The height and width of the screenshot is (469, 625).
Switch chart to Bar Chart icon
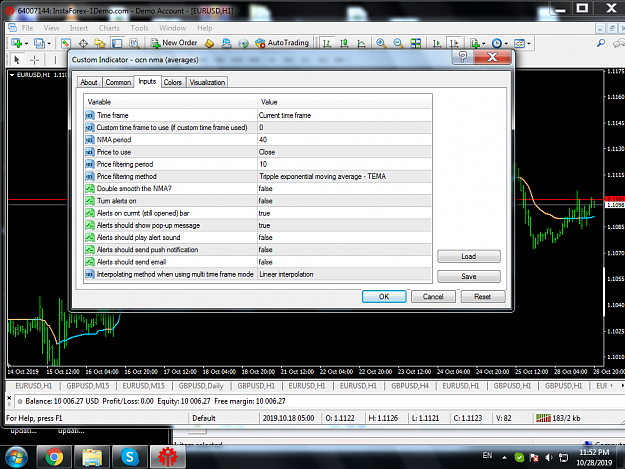tap(327, 43)
